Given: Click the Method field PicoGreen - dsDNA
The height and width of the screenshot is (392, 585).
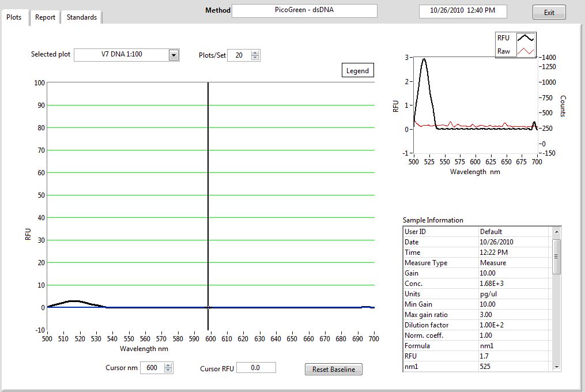Looking at the screenshot, I should pyautogui.click(x=304, y=10).
